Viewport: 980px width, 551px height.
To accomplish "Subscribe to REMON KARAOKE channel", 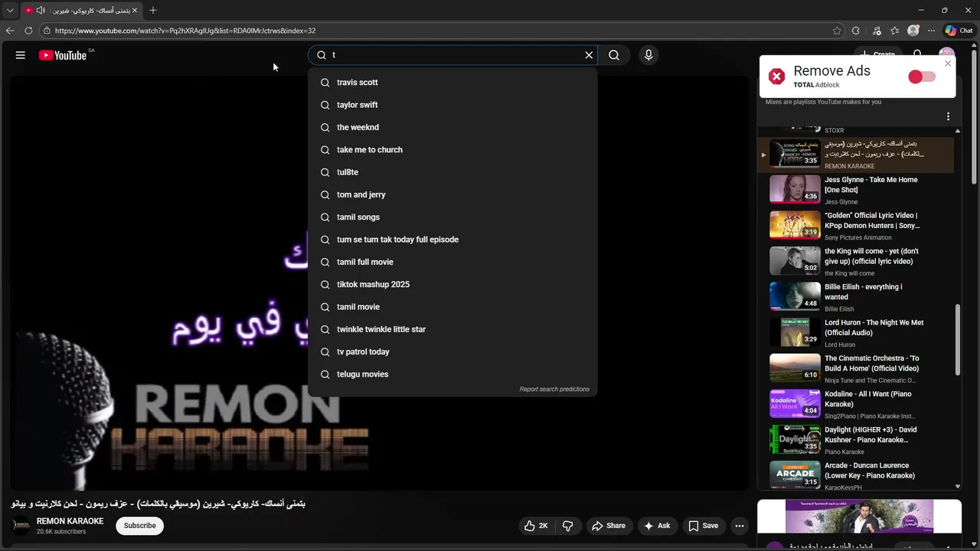I will coord(140,526).
